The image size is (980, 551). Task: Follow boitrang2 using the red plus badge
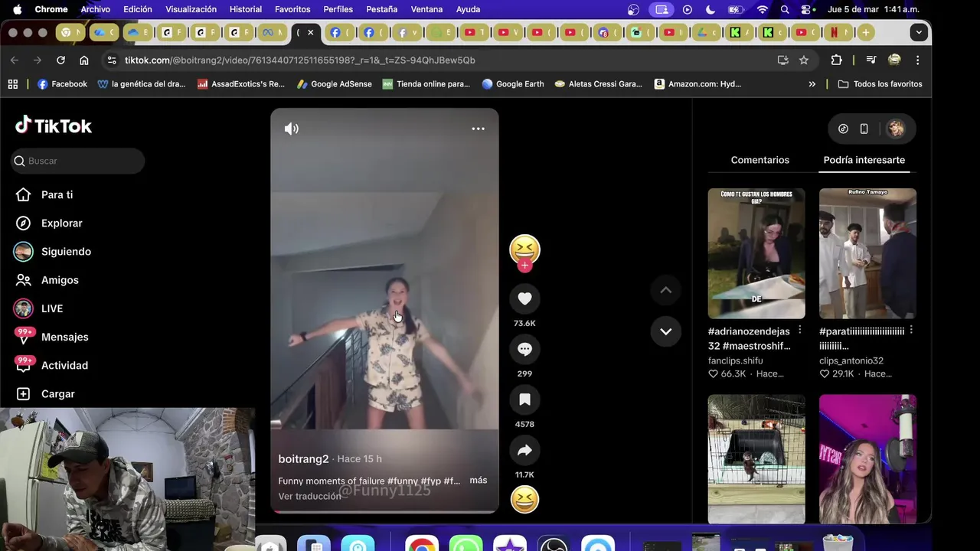(524, 265)
